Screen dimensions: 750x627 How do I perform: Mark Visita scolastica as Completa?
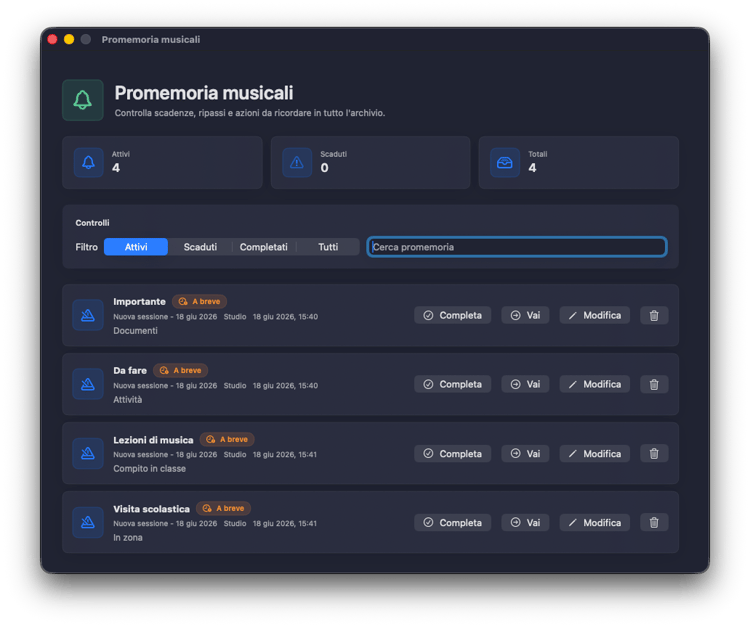click(x=452, y=522)
